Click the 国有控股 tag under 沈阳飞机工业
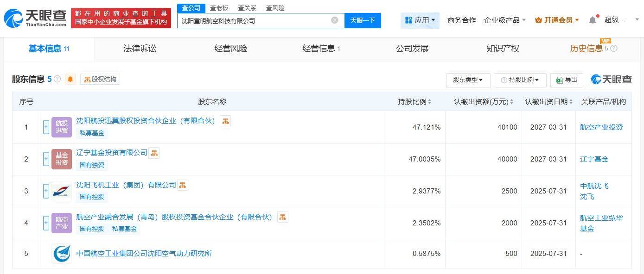 pos(92,197)
